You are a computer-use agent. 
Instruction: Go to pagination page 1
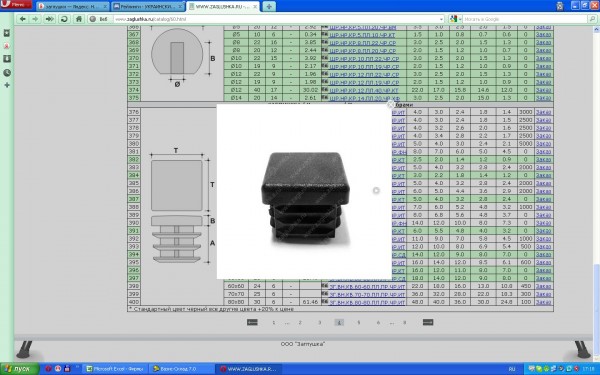[x=274, y=323]
